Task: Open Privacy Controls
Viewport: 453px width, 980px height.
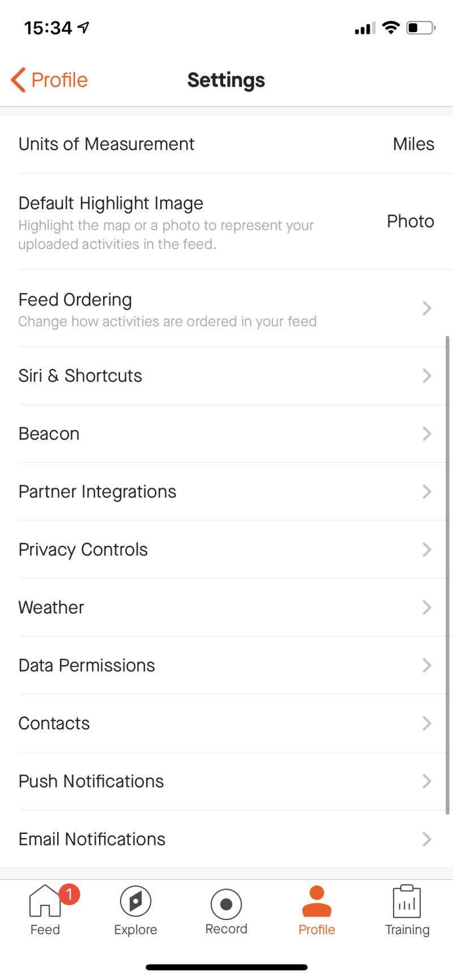Action: [x=226, y=549]
